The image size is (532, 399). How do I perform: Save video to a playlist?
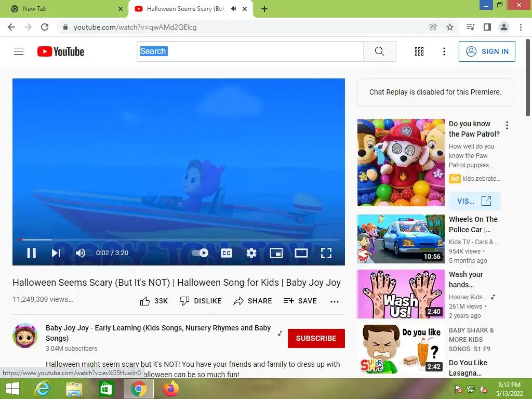pos(300,301)
